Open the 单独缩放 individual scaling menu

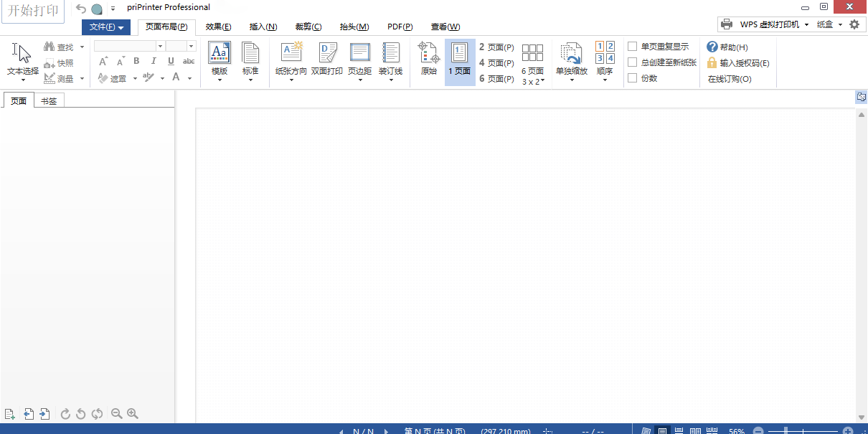[572, 62]
